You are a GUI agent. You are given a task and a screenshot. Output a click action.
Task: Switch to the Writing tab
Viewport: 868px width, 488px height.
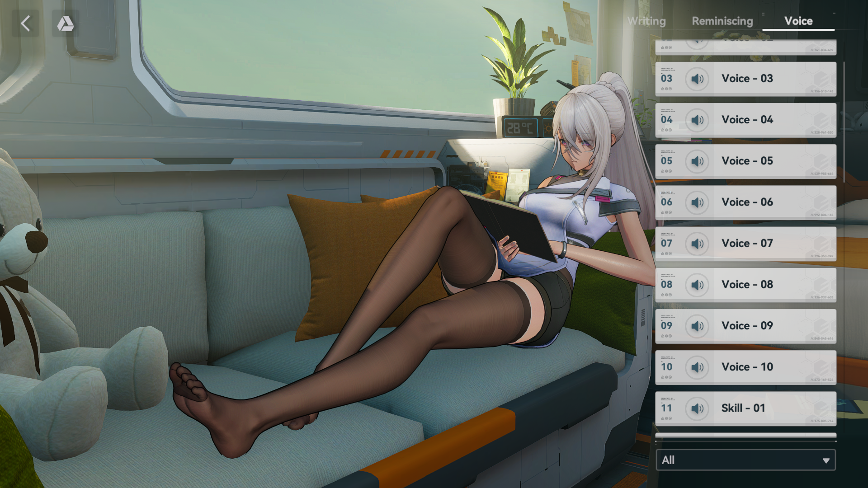point(646,21)
